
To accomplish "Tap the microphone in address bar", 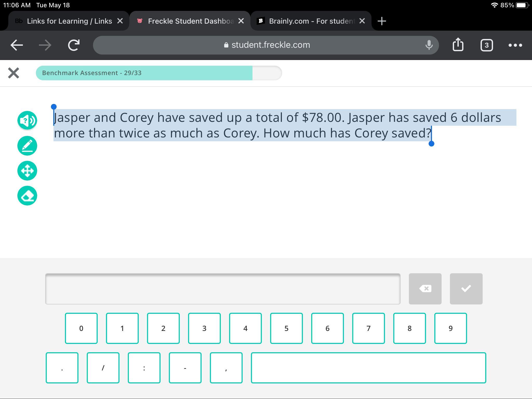I will pos(429,45).
